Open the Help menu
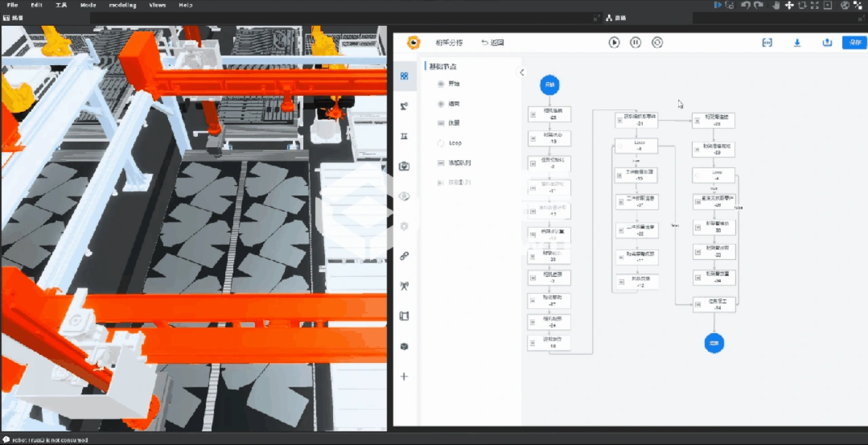This screenshot has height=445, width=868. click(x=185, y=5)
